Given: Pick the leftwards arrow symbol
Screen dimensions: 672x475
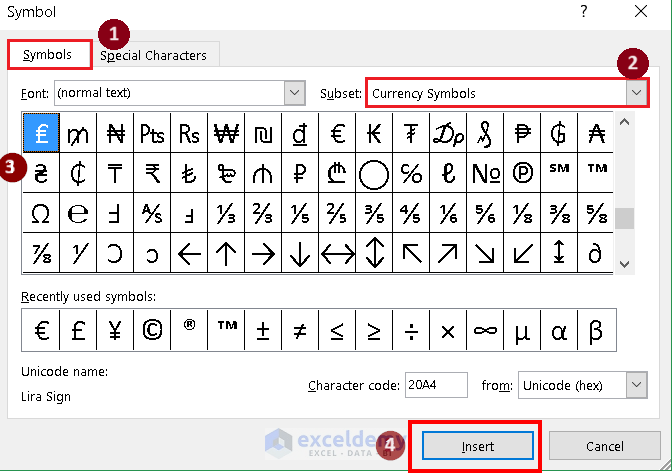Looking at the screenshot, I should point(189,252).
